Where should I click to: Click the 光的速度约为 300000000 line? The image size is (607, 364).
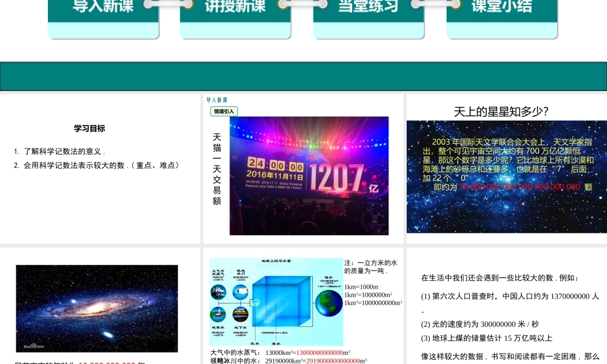click(x=480, y=324)
